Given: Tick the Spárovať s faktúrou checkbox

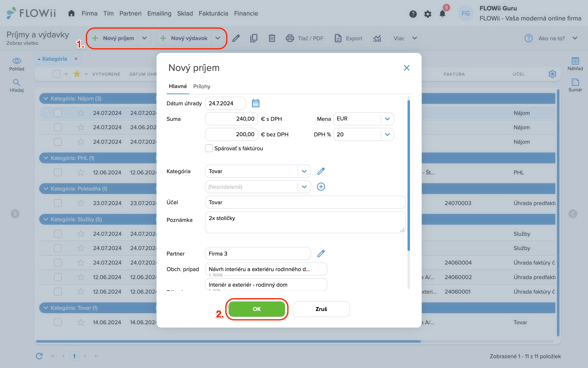Looking at the screenshot, I should pos(209,148).
